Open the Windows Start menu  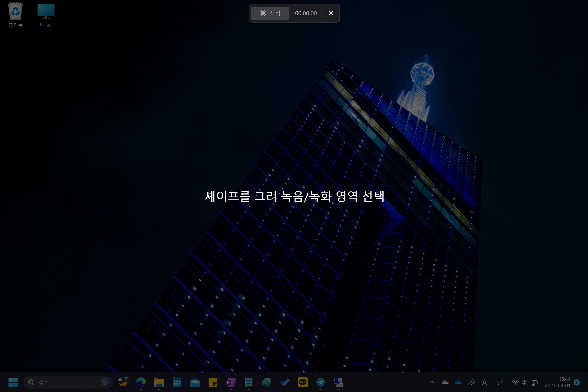13,382
